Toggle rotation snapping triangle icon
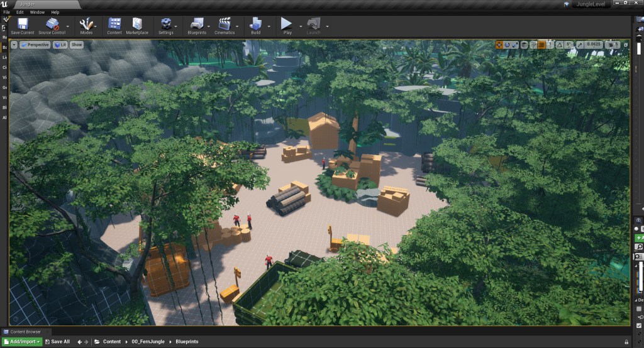 coord(559,45)
